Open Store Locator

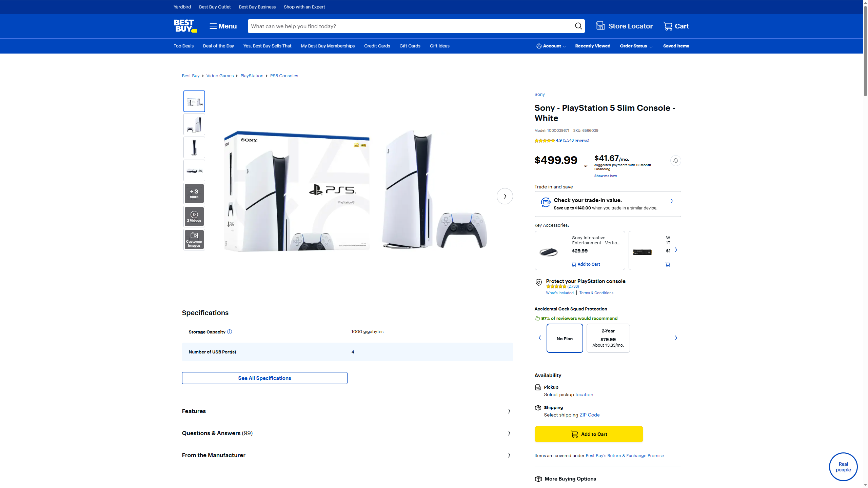[624, 26]
